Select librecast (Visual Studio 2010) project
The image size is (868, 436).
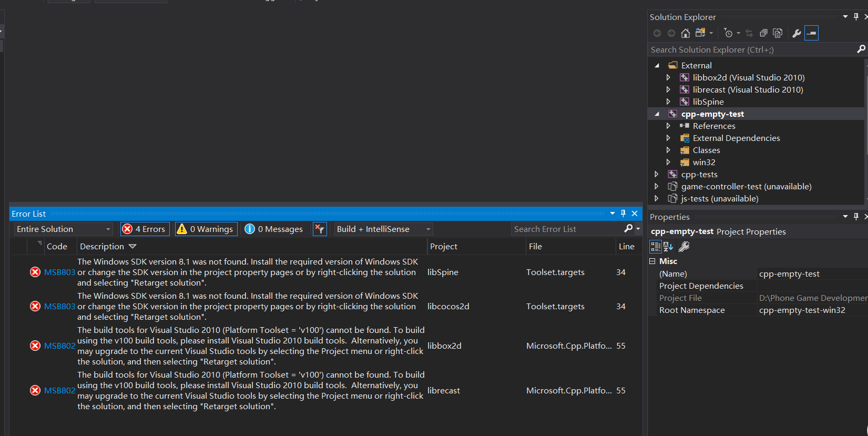(748, 89)
